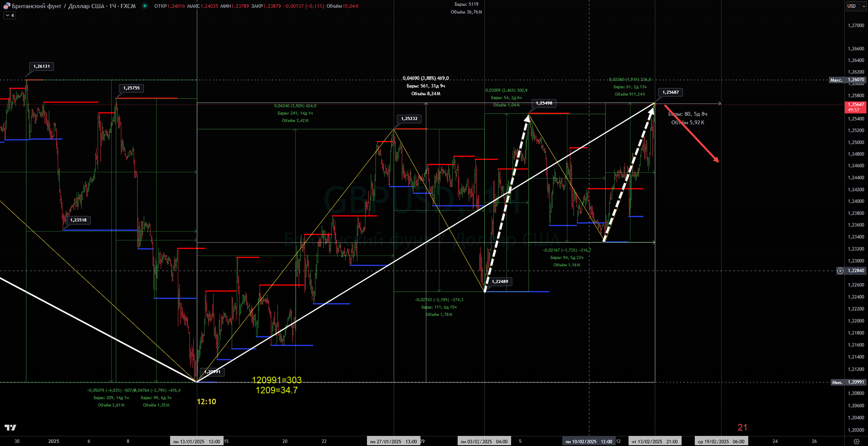Viewport: 868px width, 446px height.
Task: Click the −0,00137 (−0,11%) change value
Action: 303,6
